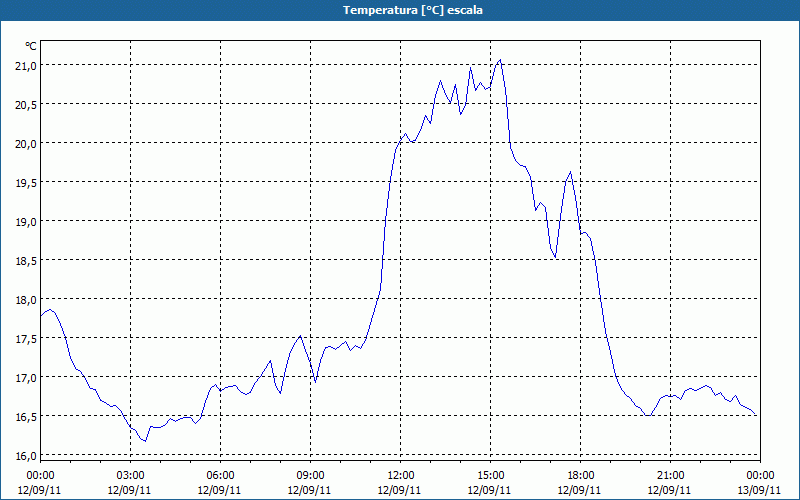Click the 21:00 time axis label
Screen dimensions: 800x500
670,476
